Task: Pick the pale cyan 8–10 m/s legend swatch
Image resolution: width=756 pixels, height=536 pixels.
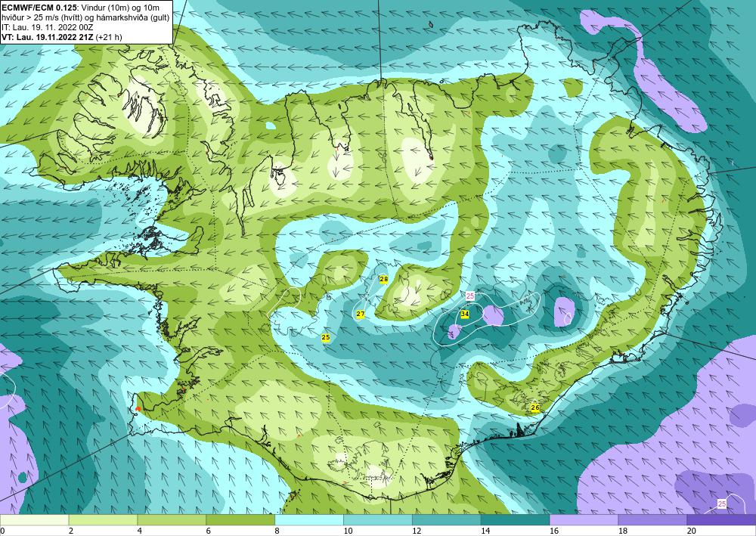Action: (x=309, y=519)
